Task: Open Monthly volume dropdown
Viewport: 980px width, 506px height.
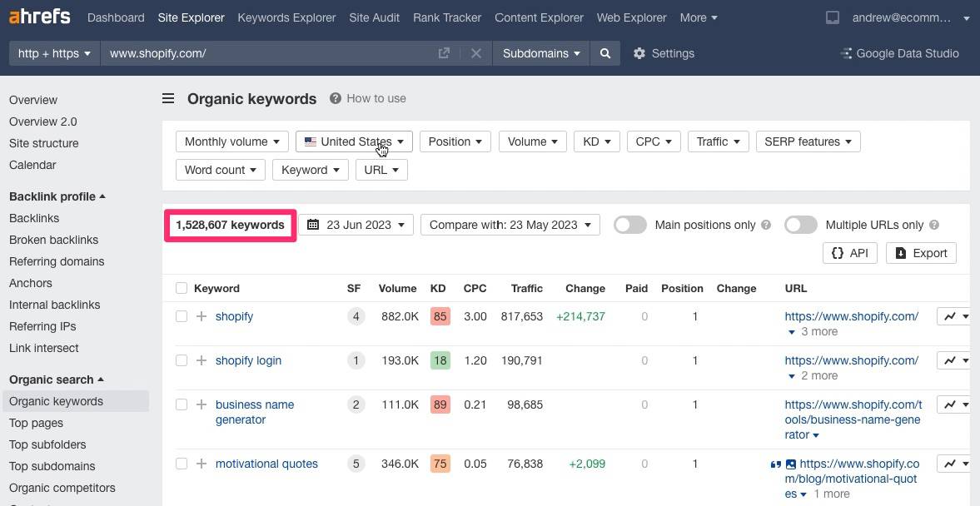Action: (x=231, y=141)
